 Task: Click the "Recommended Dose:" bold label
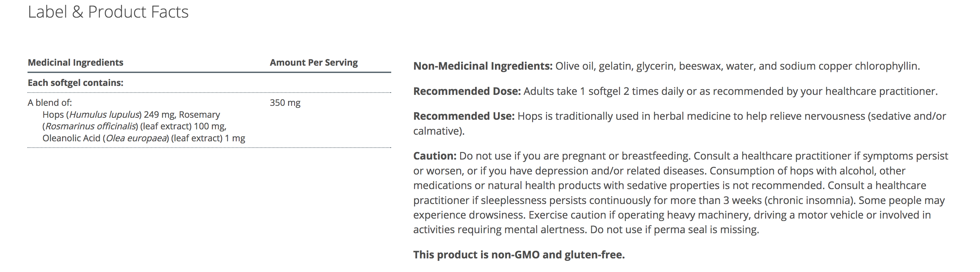tap(467, 91)
